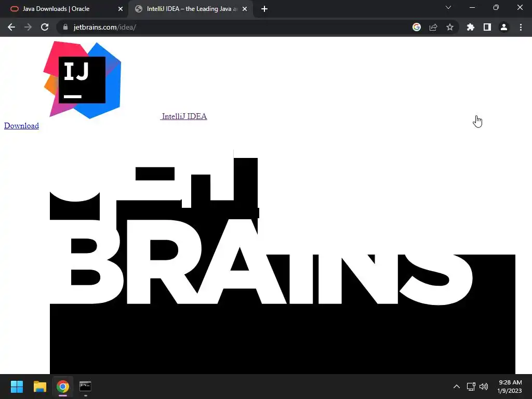Click the IntelliJ IDEA IJ logo

[82, 79]
